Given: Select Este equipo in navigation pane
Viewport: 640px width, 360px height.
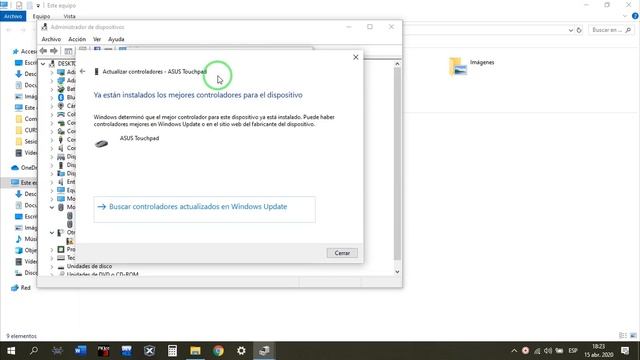Looking at the screenshot, I should tap(24, 182).
